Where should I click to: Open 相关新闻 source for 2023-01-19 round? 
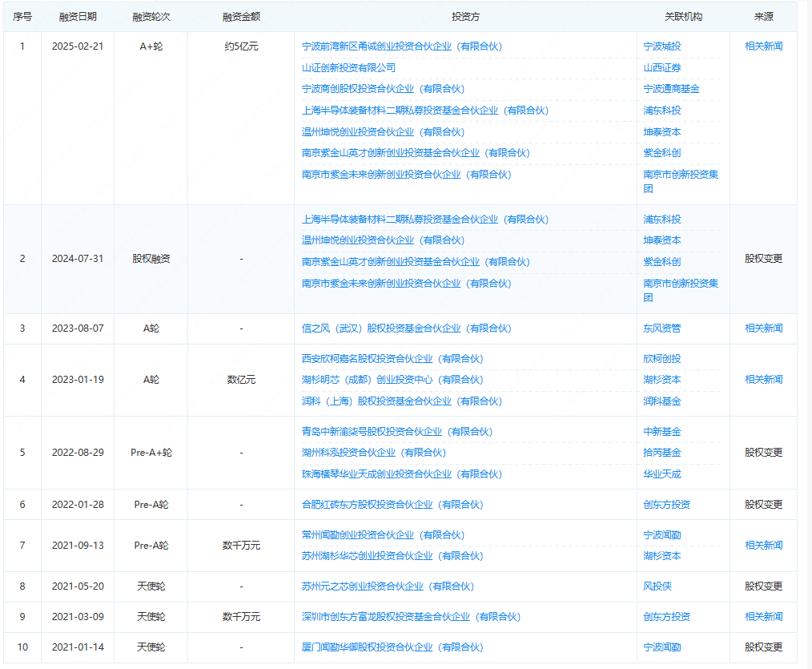[x=763, y=379]
